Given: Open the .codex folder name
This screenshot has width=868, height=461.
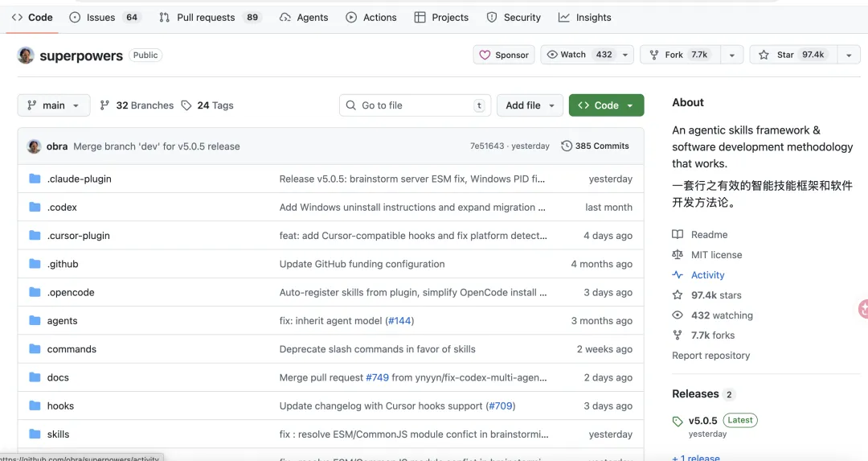Looking at the screenshot, I should (62, 207).
